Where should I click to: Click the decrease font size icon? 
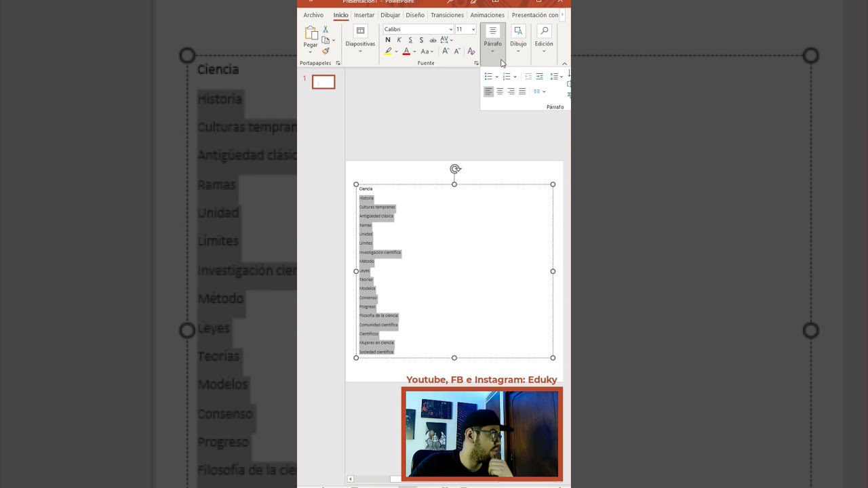457,52
